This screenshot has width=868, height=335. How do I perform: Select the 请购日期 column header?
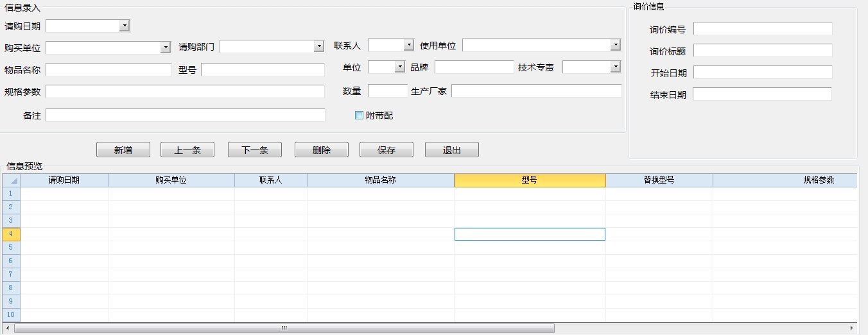[x=64, y=180]
